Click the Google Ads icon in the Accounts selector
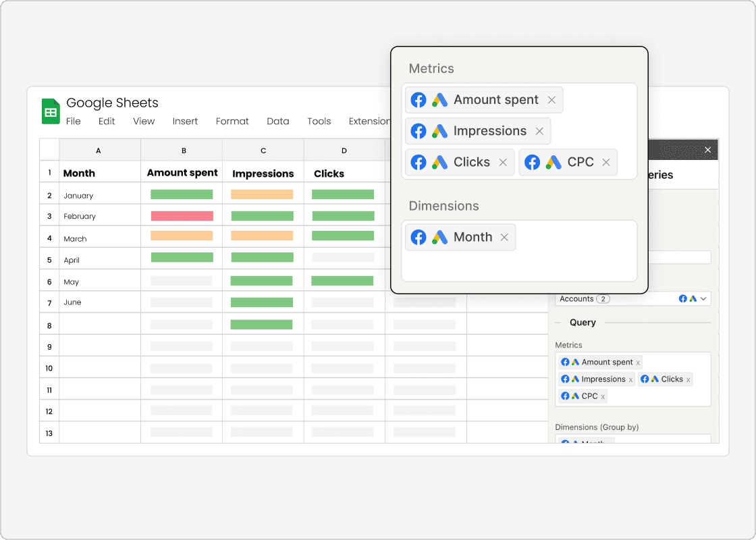This screenshot has width=756, height=540. pos(693,299)
